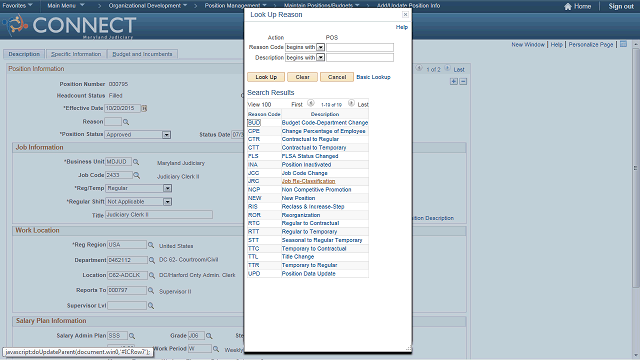Open the Reason lookup magnifier icon

pyautogui.click(x=126, y=122)
